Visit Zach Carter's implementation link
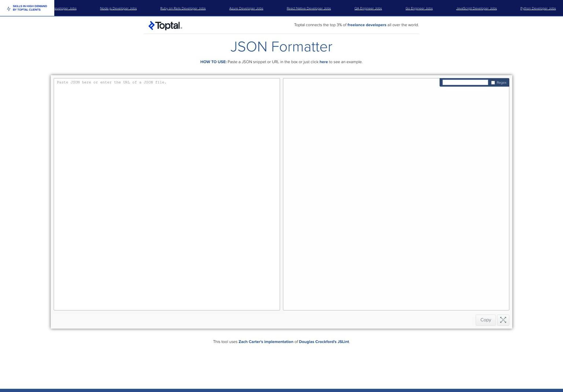 pos(266,341)
